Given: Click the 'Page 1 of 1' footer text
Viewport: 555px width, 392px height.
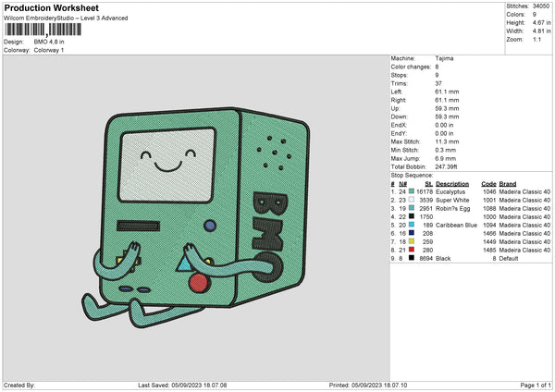Looking at the screenshot, I should 536,385.
